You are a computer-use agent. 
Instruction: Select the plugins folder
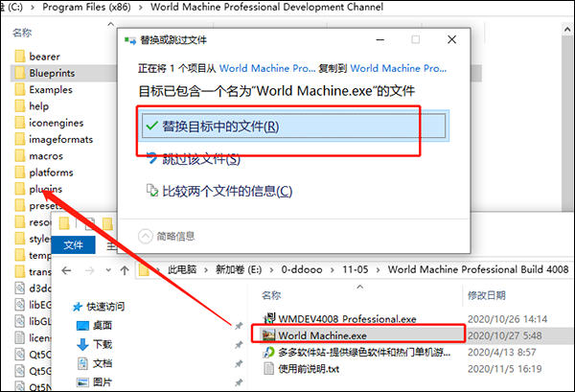[x=38, y=189]
